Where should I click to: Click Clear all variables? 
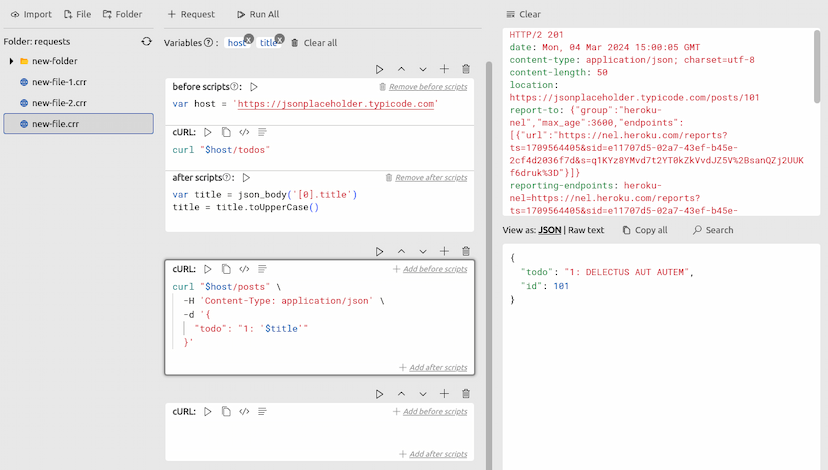pos(314,43)
